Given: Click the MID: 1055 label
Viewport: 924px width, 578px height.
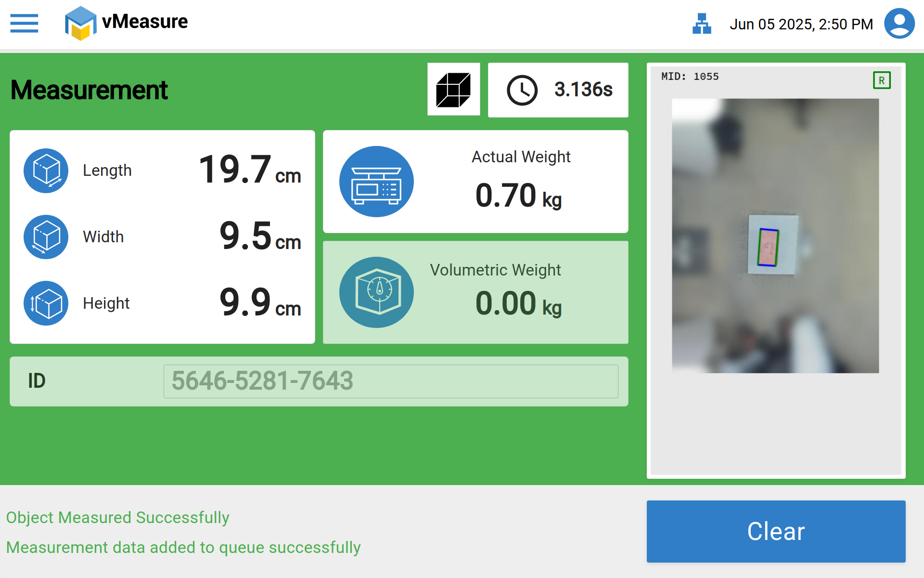Looking at the screenshot, I should tap(690, 77).
